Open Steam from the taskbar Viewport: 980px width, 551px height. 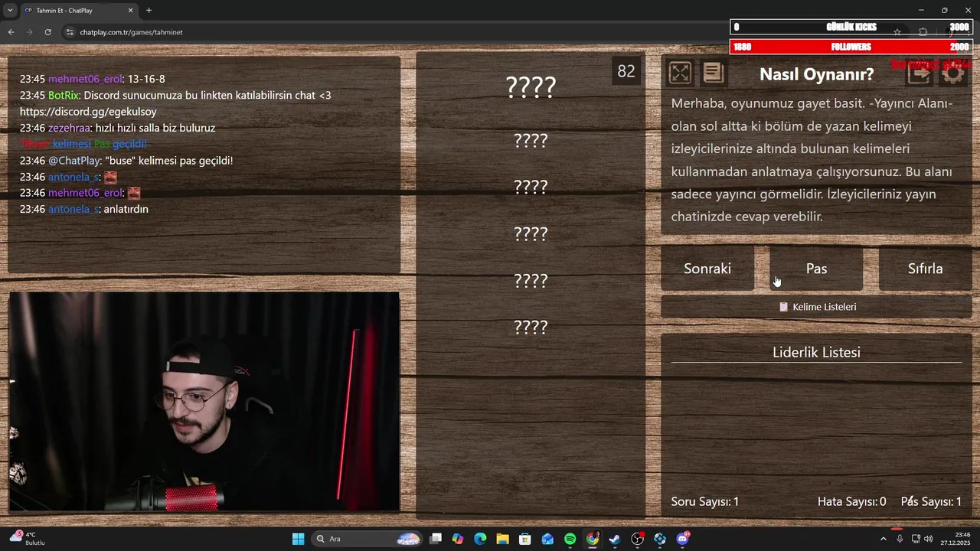click(615, 539)
